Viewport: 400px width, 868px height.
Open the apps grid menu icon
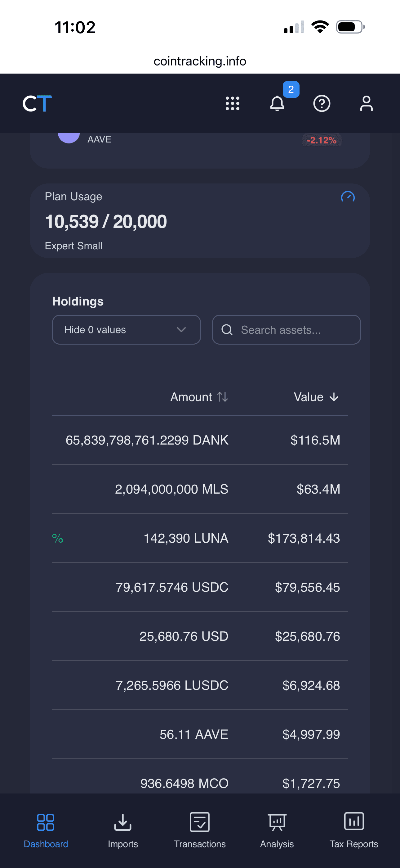coord(232,103)
